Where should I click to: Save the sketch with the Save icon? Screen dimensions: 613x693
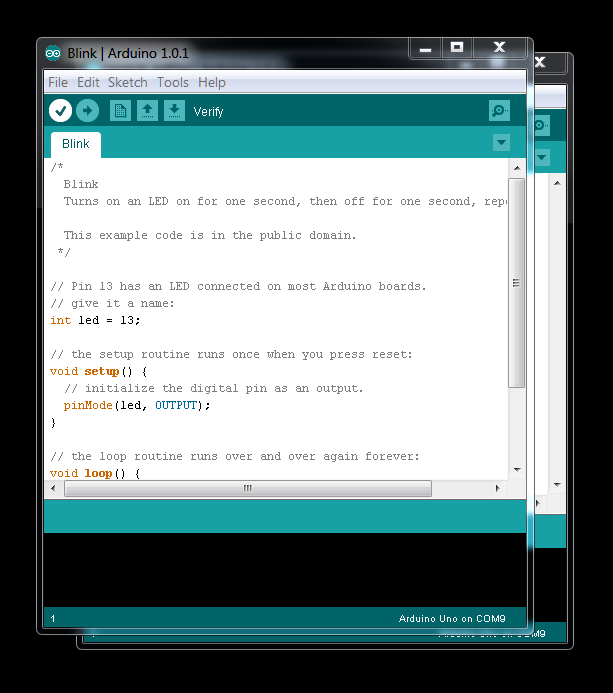[175, 110]
